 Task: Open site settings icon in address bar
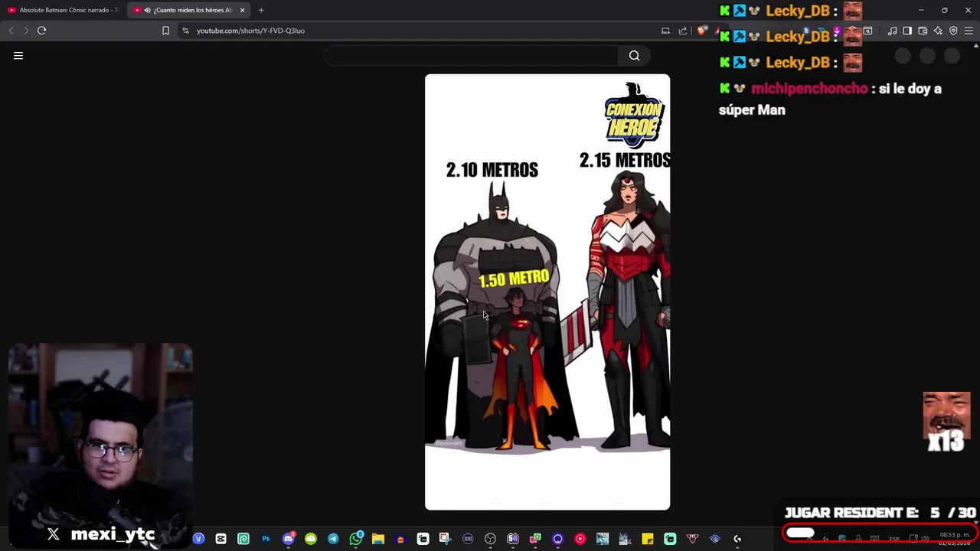pyautogui.click(x=185, y=31)
